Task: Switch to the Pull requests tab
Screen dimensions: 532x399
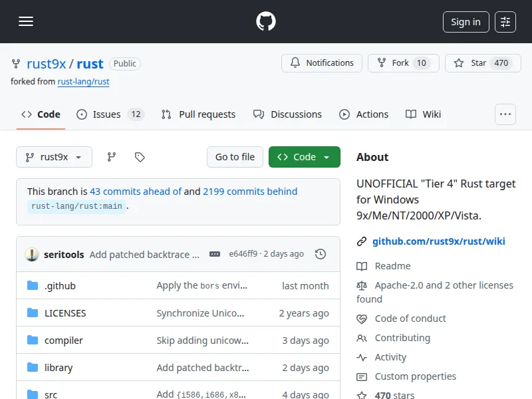Action: tap(198, 114)
